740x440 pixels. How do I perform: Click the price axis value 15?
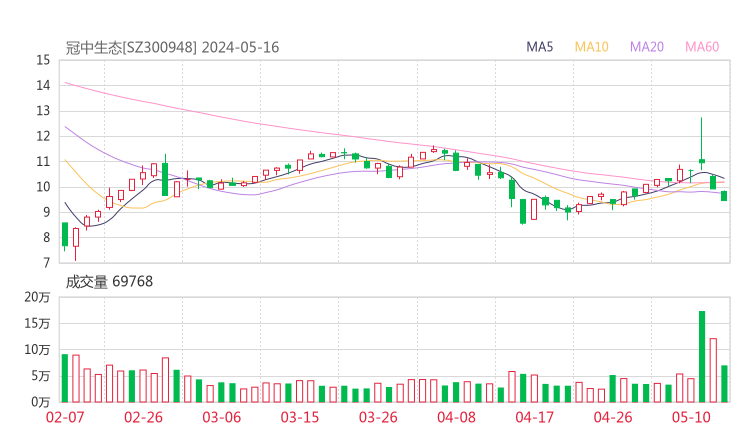[43, 60]
